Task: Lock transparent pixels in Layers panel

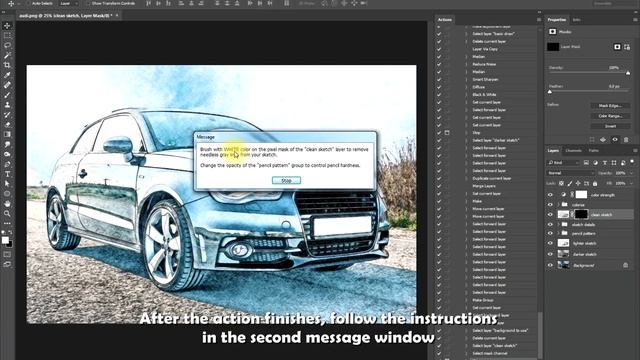Action: [x=562, y=184]
